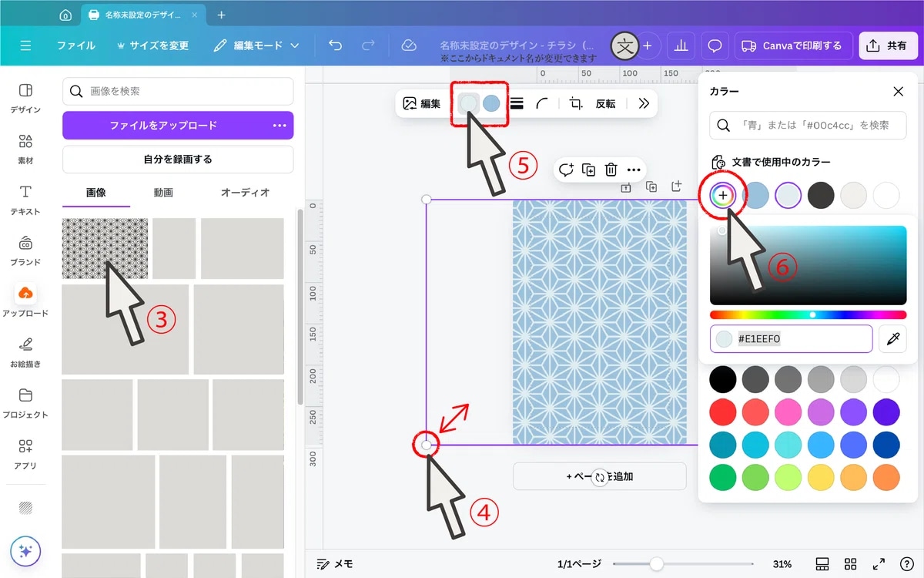924x578 pixels.
Task: Click the hex color code field
Action: click(792, 338)
